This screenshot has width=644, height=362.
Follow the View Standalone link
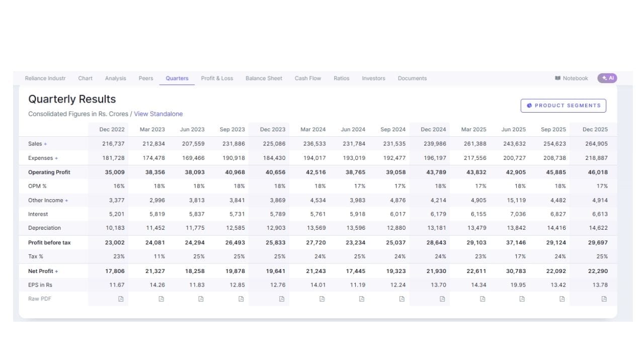tap(158, 114)
